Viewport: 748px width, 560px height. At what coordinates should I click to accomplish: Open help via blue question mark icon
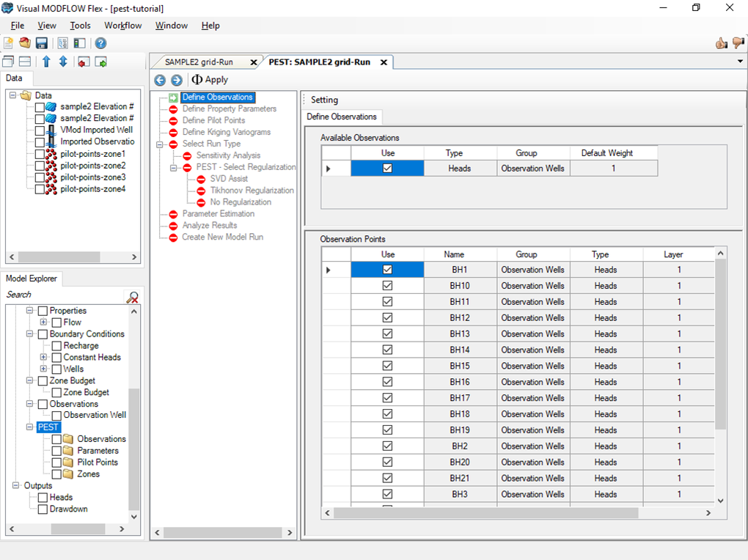[100, 43]
